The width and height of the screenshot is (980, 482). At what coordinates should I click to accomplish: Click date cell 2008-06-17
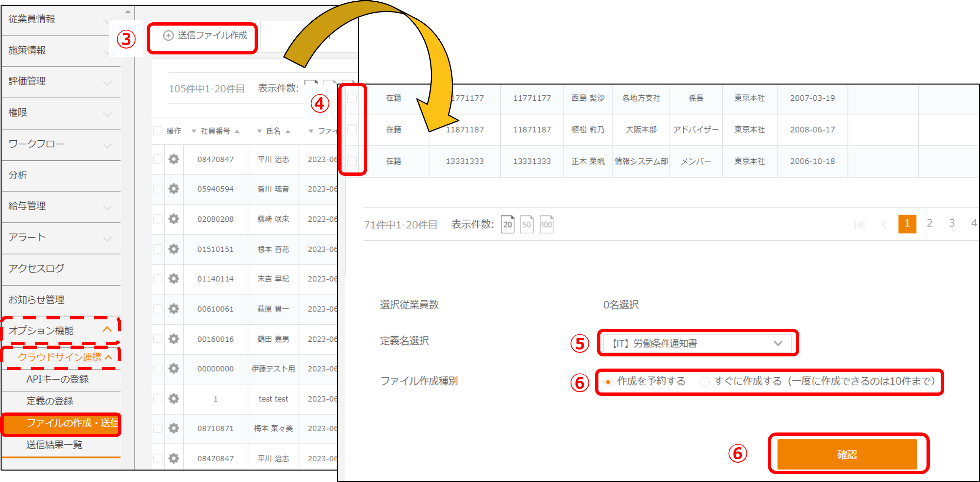point(812,130)
